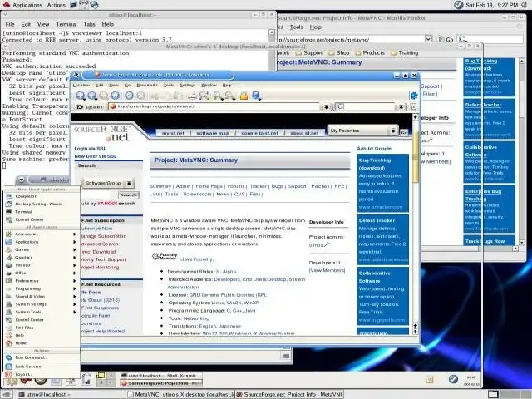Screen dimensions: 532x399
Task: Click Search button on SourceForge sidebar
Action: [129, 195]
